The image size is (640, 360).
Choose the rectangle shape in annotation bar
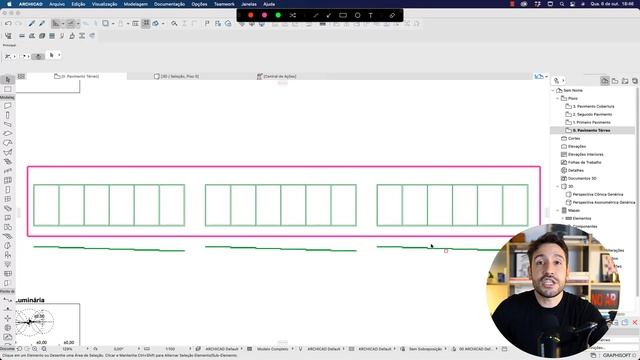[x=343, y=16]
